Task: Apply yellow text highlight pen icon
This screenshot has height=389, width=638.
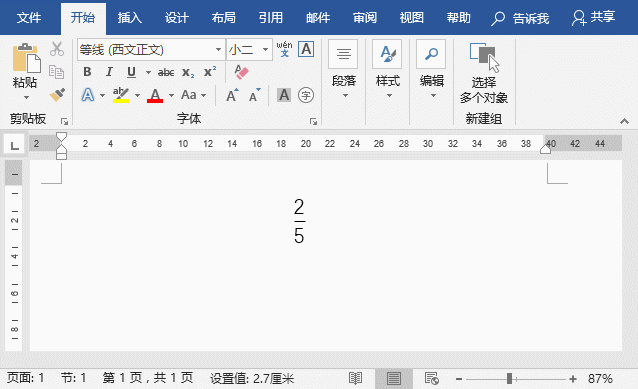Action: pyautogui.click(x=121, y=95)
